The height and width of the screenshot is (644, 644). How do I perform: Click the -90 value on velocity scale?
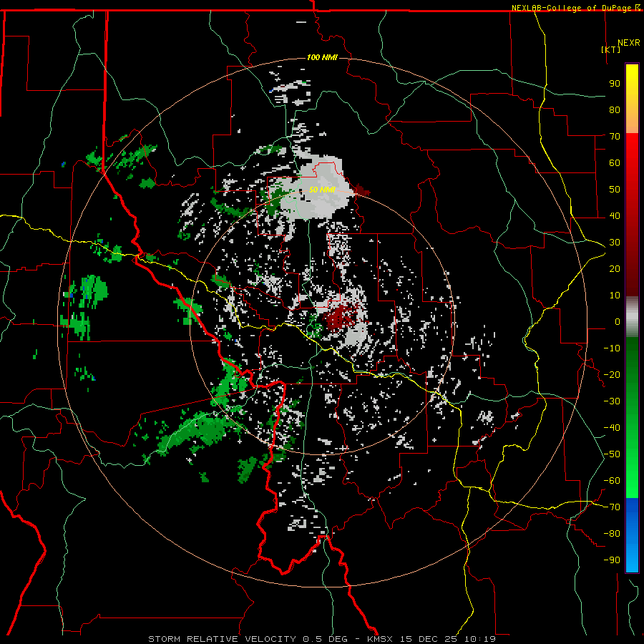coord(612,560)
